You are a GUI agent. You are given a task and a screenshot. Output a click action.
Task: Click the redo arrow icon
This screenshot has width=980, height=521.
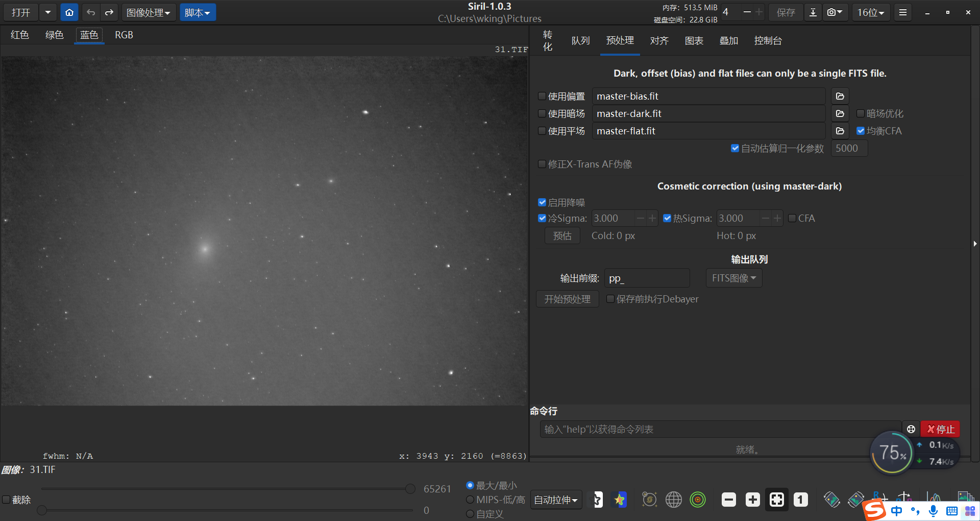coord(109,12)
